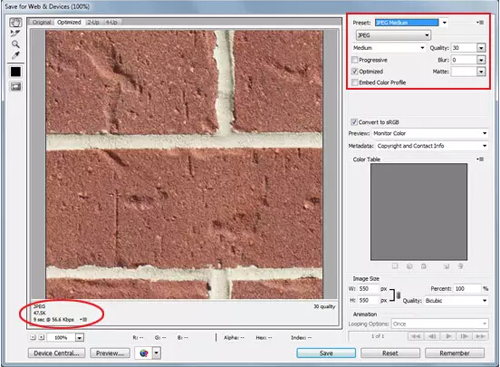
Task: Click the preview in browser icon
Action: tap(144, 353)
